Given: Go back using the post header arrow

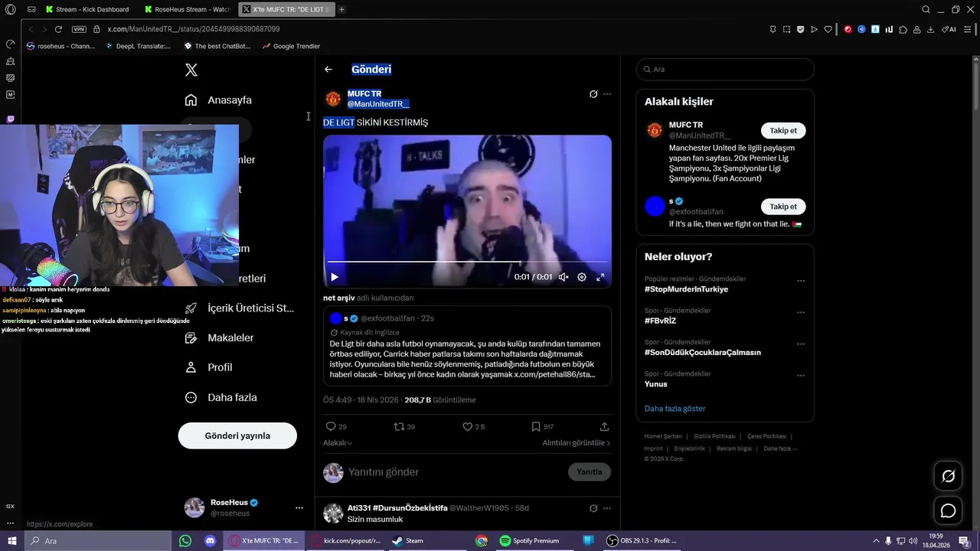Looking at the screenshot, I should (328, 69).
